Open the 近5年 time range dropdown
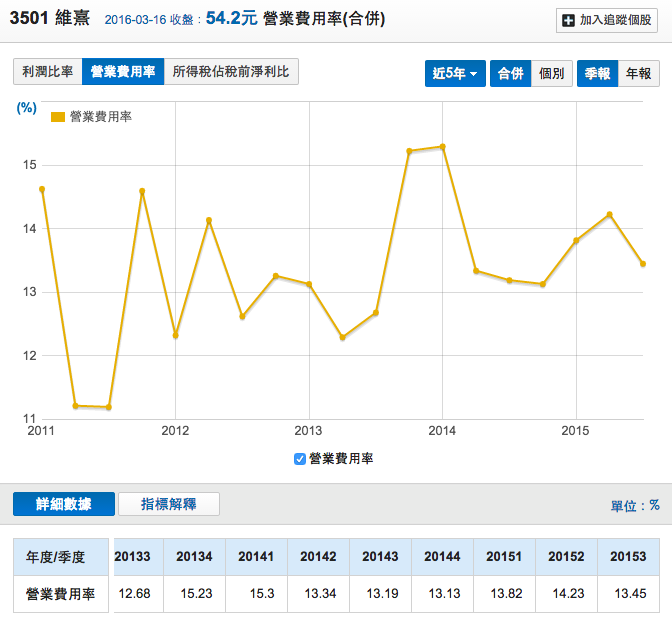This screenshot has width=672, height=621. [x=455, y=73]
